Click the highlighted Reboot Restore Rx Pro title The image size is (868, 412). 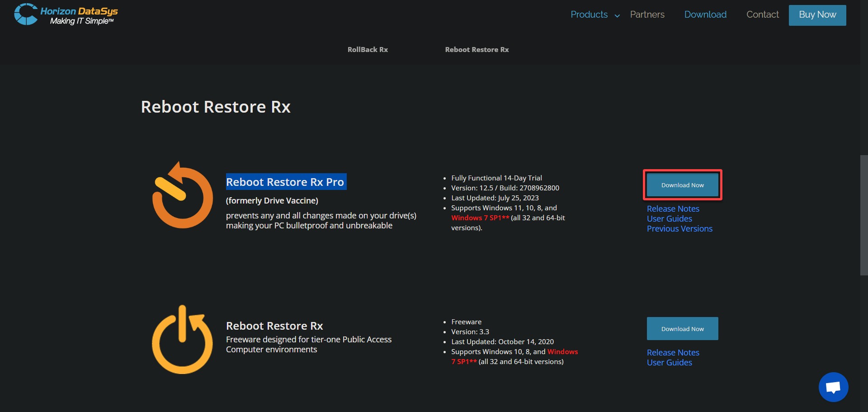point(285,182)
